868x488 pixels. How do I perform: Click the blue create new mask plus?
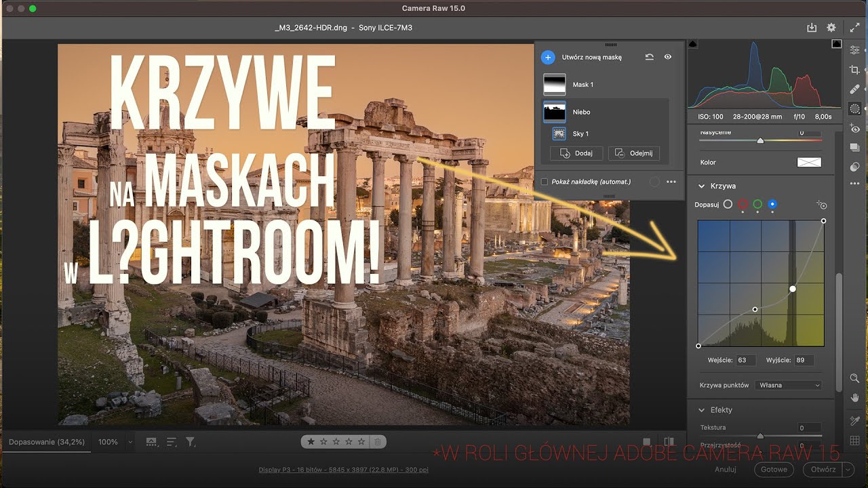click(x=548, y=58)
